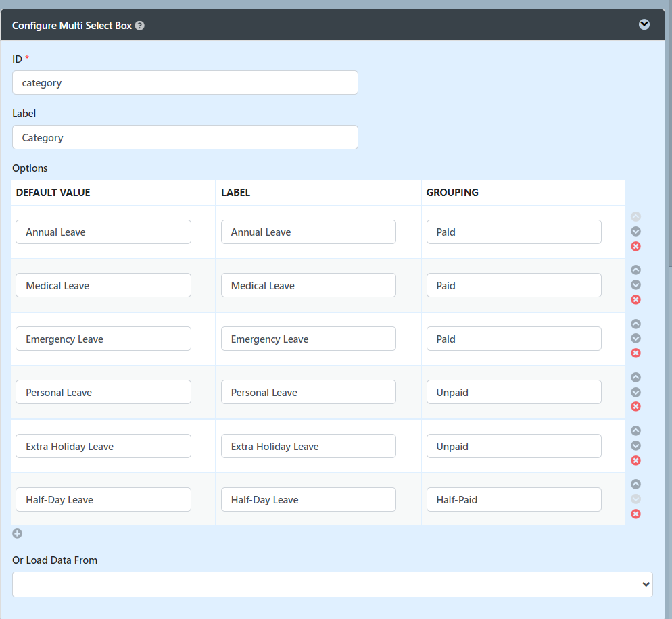Move the Annual Leave row down
This screenshot has width=672, height=619.
click(635, 232)
